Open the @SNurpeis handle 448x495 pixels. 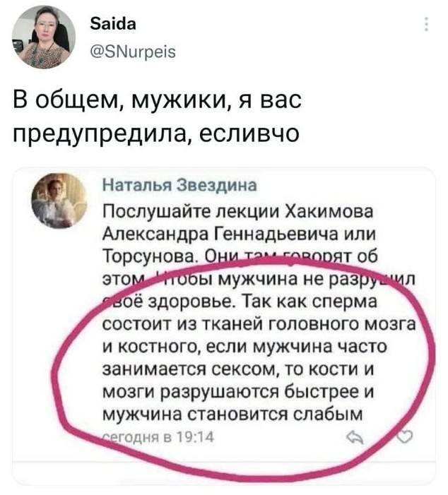(133, 52)
